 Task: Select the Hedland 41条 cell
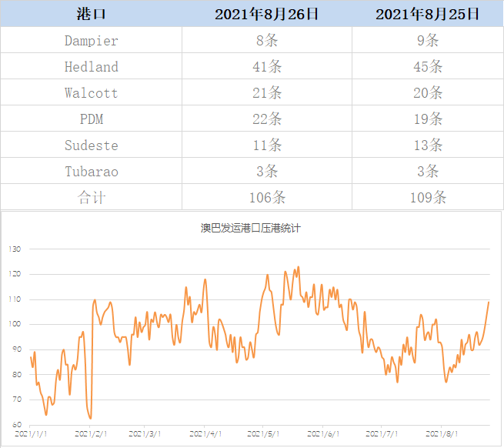coord(267,66)
